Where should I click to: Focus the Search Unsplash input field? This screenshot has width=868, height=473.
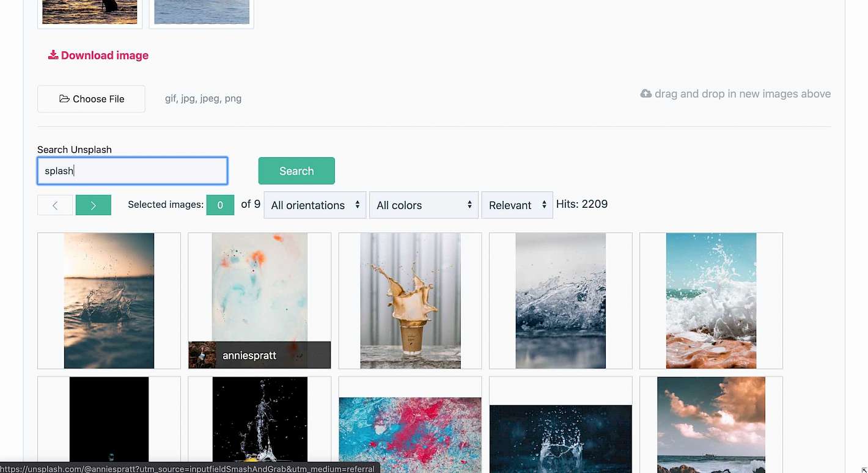click(x=133, y=171)
